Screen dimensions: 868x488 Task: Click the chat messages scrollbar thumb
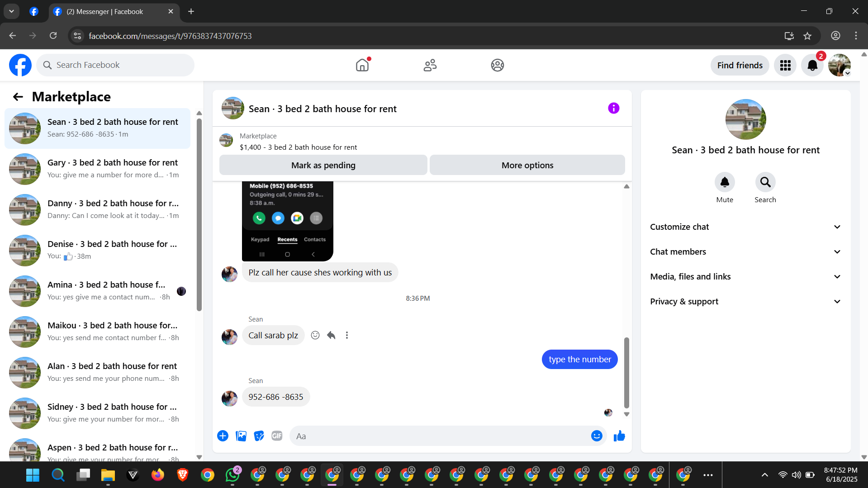click(x=626, y=373)
